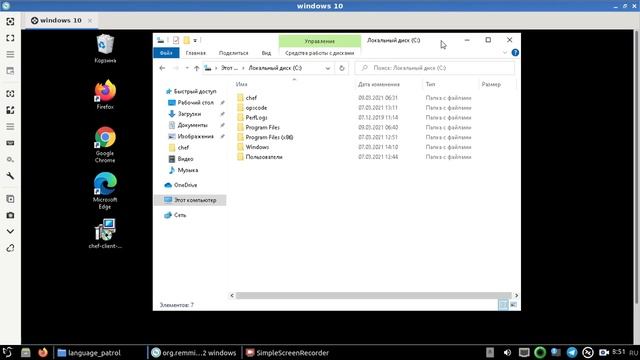Sort by Тип column header

[430, 84]
